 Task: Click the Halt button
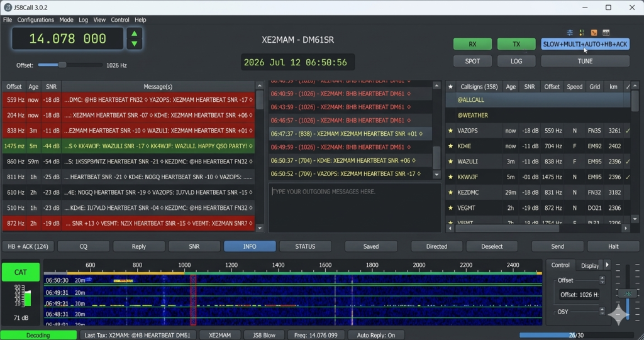point(613,246)
